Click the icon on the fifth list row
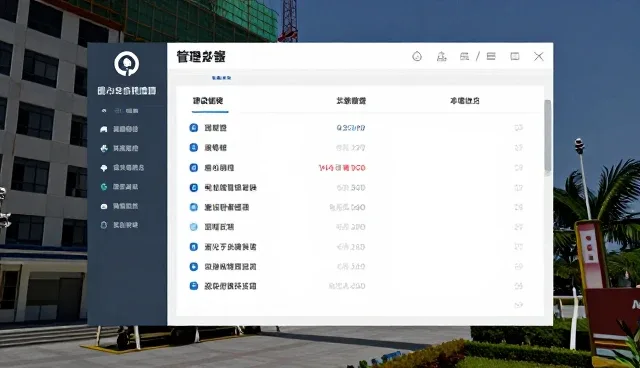 pyautogui.click(x=194, y=207)
